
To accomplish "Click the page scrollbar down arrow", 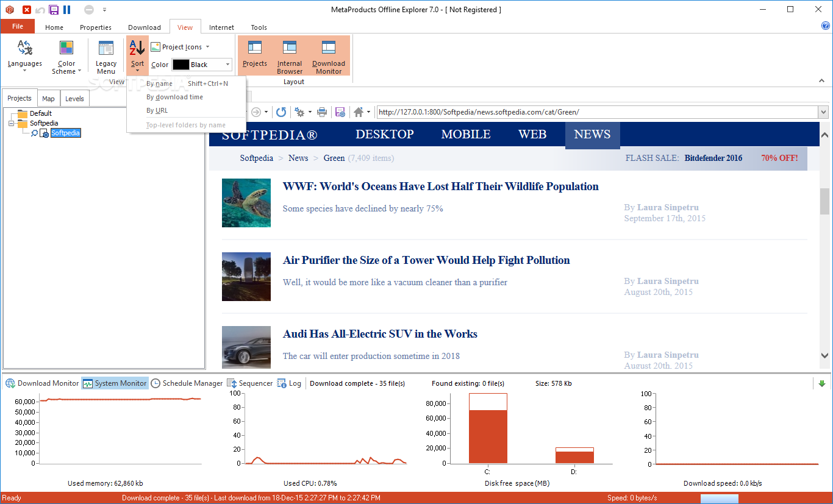I will (x=824, y=356).
